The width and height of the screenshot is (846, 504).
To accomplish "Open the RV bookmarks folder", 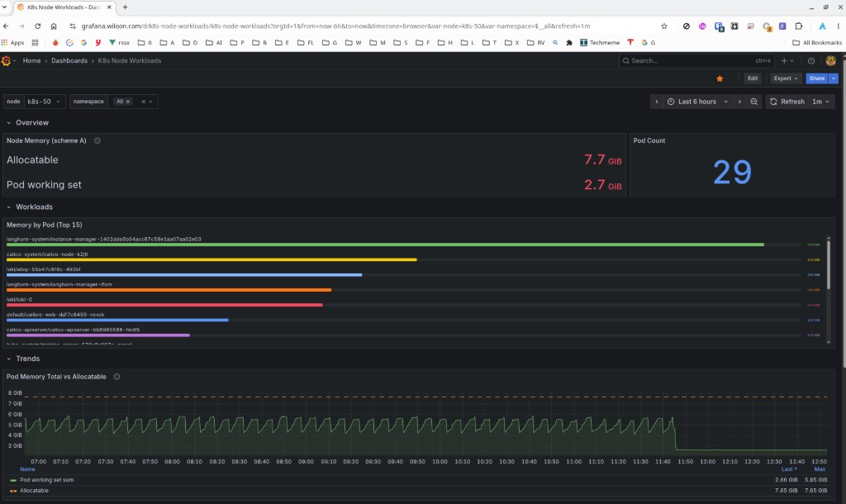I will [x=535, y=43].
